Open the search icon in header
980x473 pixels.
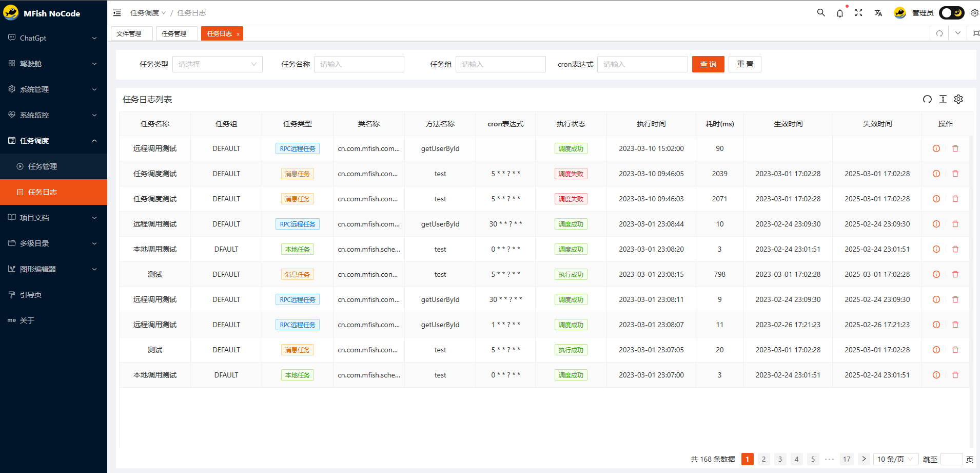point(821,13)
